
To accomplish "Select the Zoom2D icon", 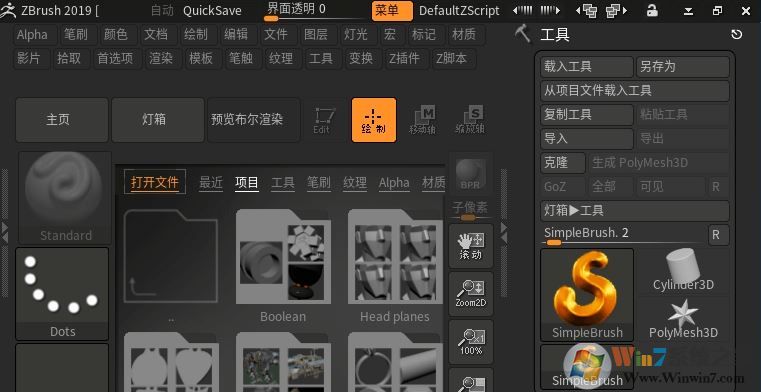I will coord(471,294).
